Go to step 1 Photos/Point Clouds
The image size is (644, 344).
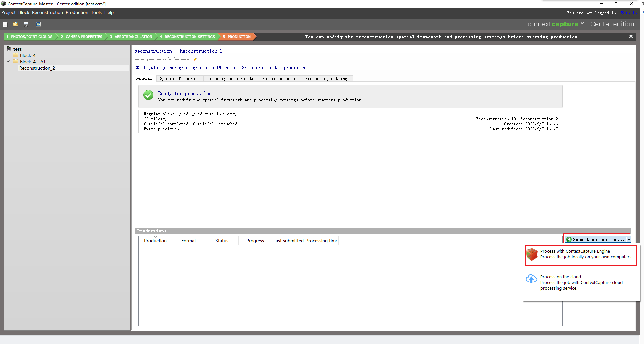click(29, 37)
